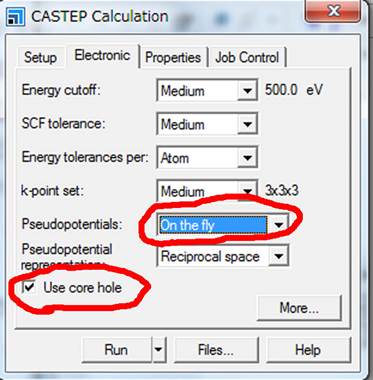Close the CASTEP Calculation dialog
The image size is (373, 380).
coord(333,11)
